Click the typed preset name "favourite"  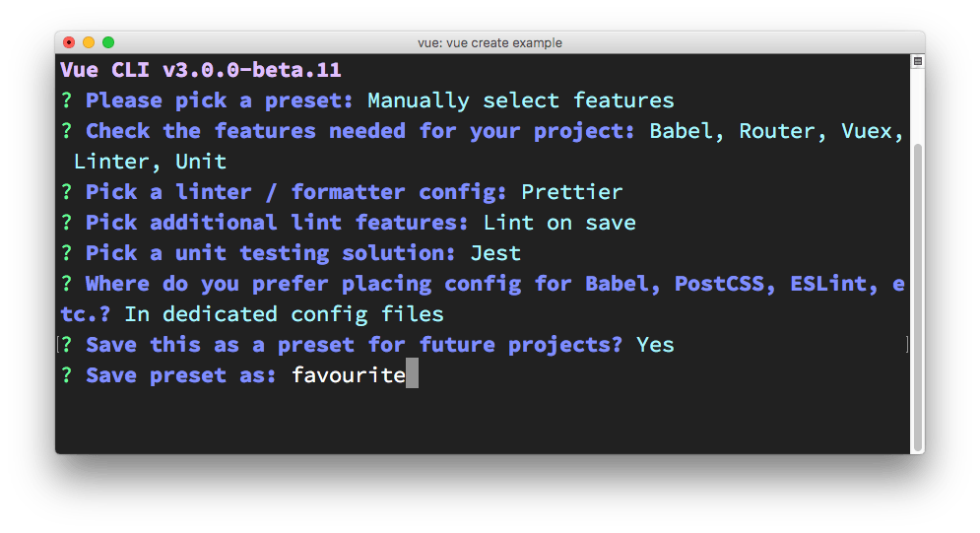[x=348, y=375]
